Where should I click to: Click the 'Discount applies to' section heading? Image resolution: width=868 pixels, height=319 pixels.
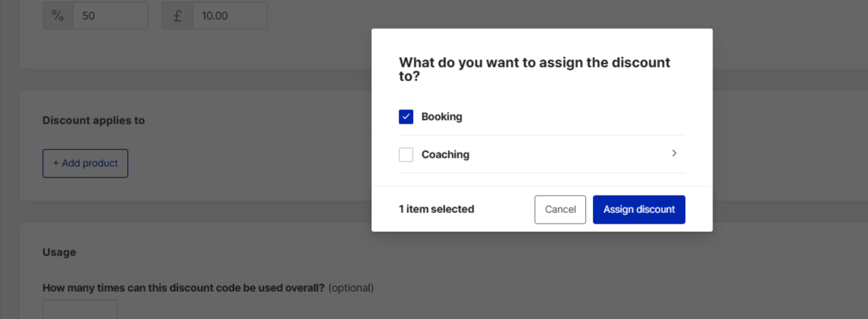tap(93, 120)
